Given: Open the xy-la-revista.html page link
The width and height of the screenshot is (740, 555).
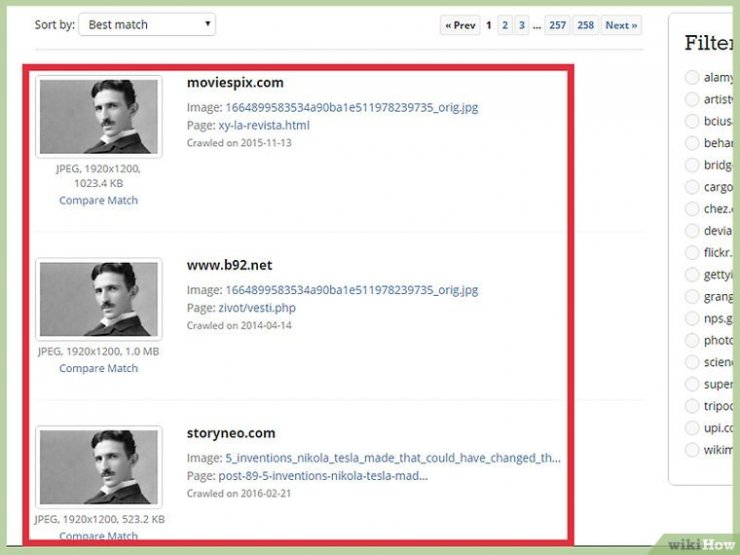Looking at the screenshot, I should 264,126.
